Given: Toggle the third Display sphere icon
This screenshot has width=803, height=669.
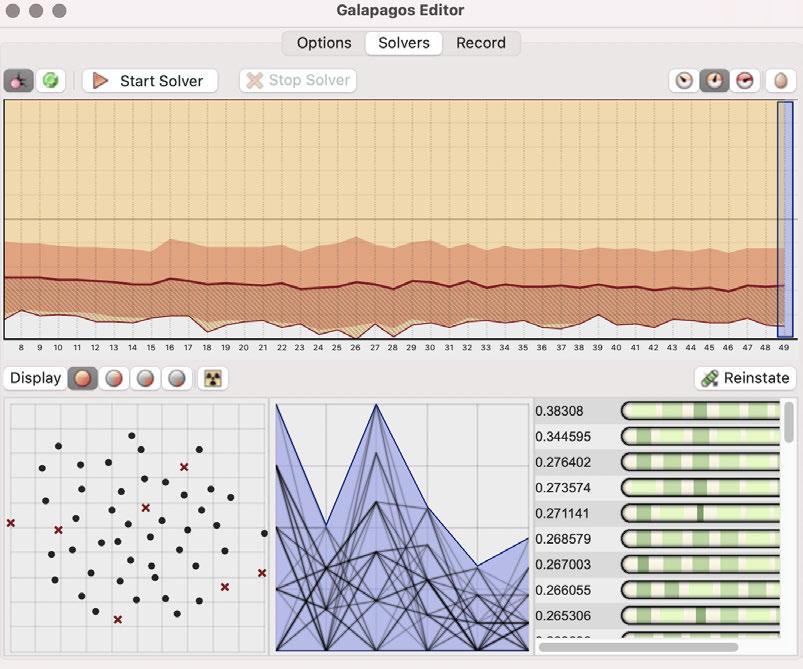Looking at the screenshot, I should coord(145,379).
